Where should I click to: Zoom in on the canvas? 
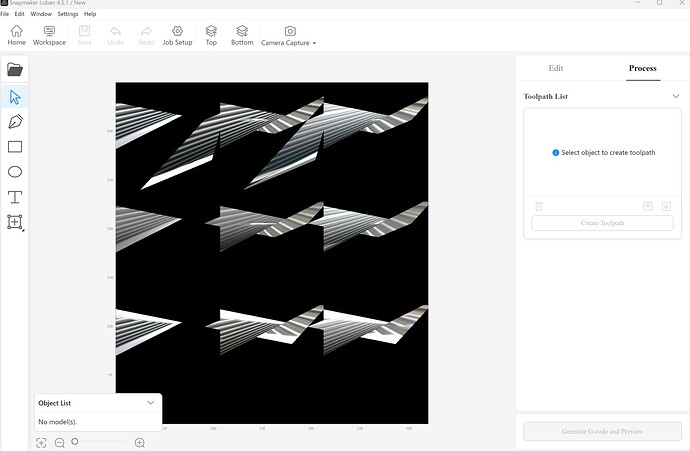click(x=140, y=443)
